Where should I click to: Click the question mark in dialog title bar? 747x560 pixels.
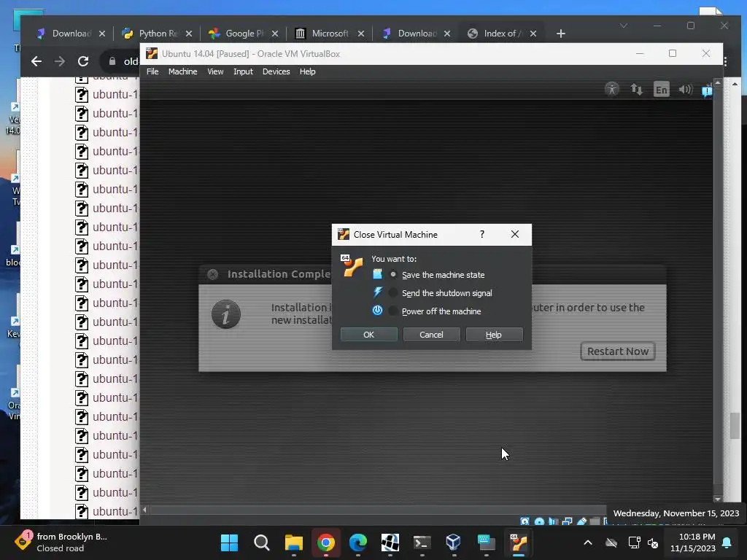click(482, 234)
